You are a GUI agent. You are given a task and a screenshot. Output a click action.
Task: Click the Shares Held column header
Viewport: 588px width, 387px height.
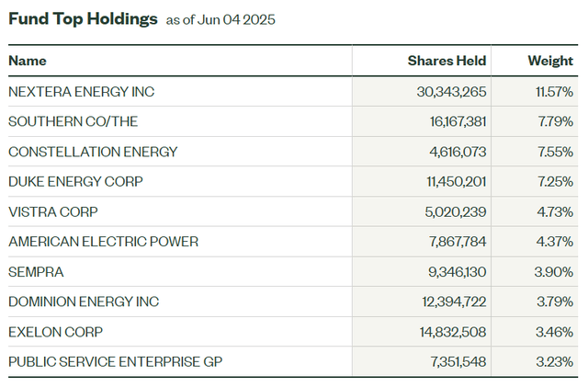[447, 61]
